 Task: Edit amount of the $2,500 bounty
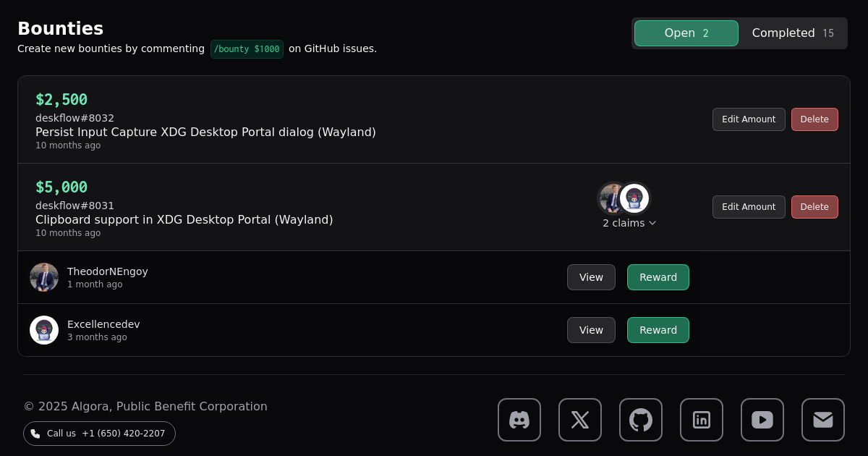tap(748, 119)
